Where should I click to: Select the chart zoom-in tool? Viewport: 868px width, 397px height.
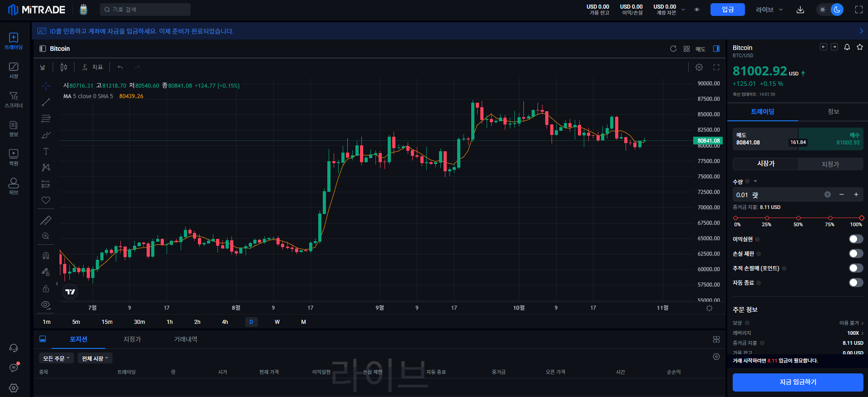46,236
